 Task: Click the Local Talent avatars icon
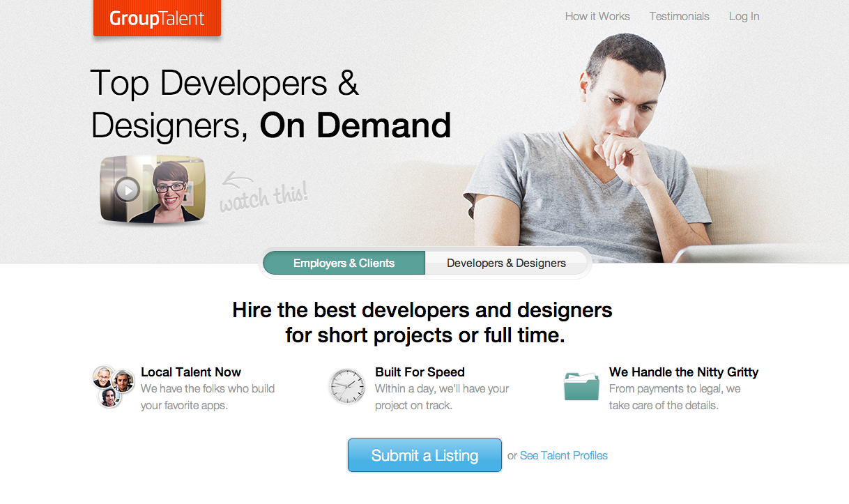coord(113,386)
